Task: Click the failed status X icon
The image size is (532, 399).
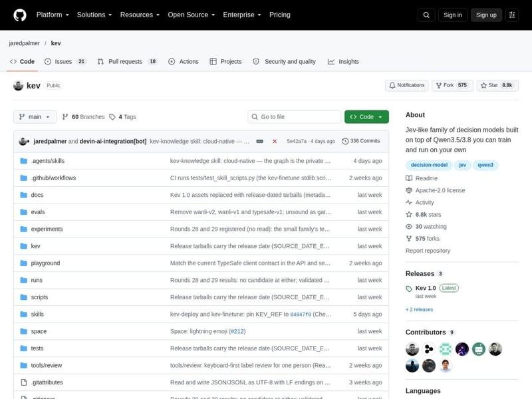Action: pos(275,141)
